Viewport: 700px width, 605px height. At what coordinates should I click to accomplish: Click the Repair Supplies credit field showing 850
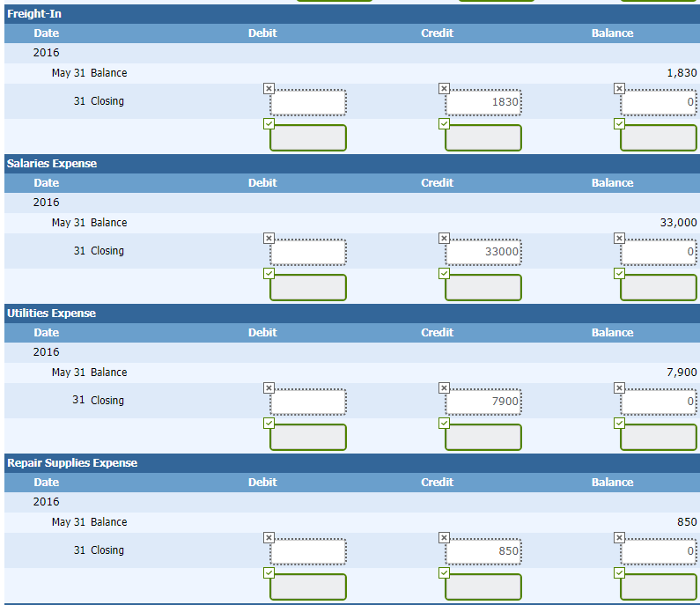point(483,551)
